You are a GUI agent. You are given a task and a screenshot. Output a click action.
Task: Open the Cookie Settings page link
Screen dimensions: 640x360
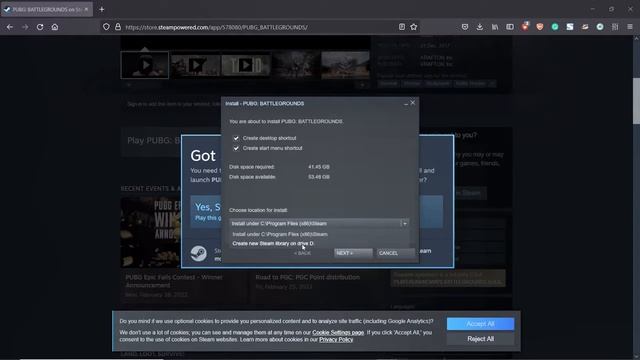pyautogui.click(x=338, y=332)
